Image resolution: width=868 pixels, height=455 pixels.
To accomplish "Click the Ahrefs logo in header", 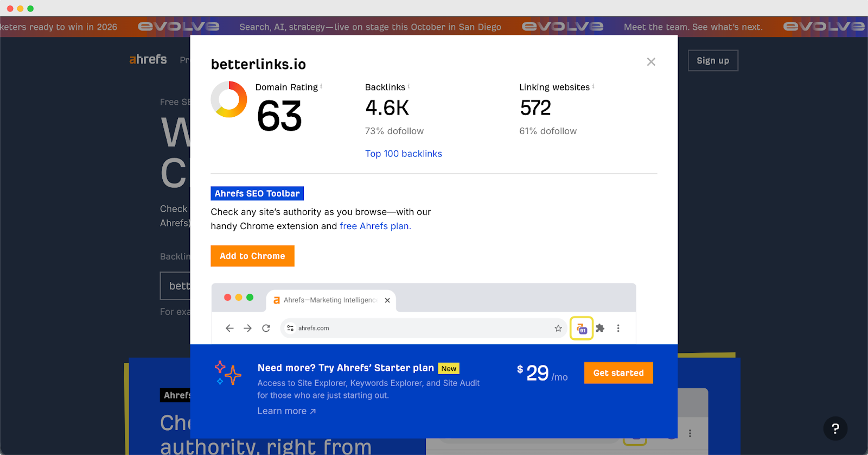I will point(148,59).
